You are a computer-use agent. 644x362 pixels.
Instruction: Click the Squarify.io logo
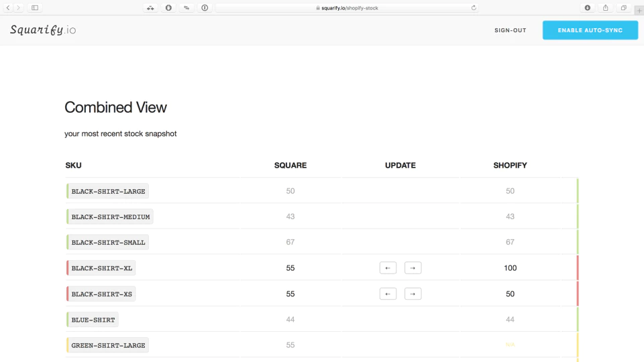click(43, 30)
